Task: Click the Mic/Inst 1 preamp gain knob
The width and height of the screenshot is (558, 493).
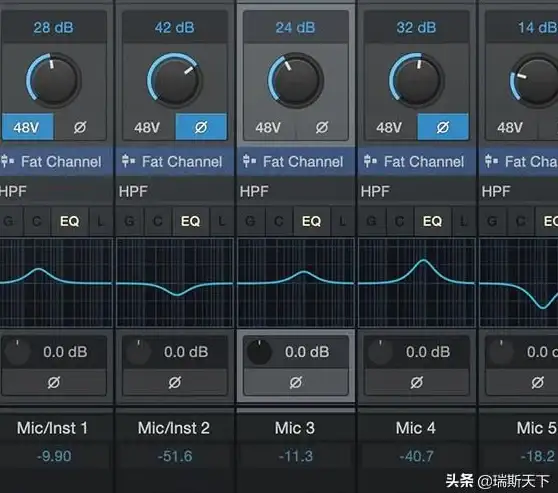Action: [53, 80]
